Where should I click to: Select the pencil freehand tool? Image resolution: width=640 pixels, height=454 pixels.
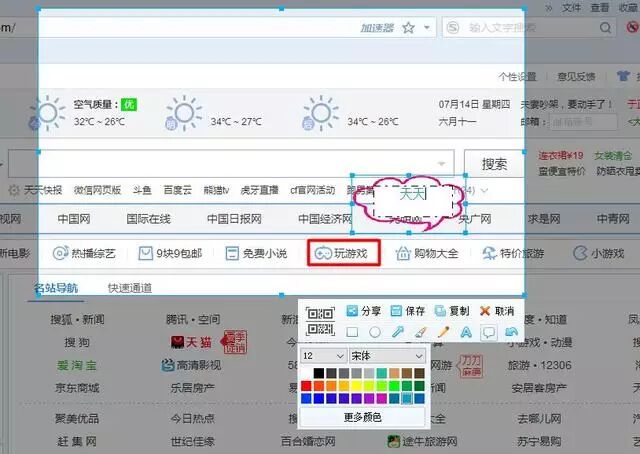[x=443, y=332]
